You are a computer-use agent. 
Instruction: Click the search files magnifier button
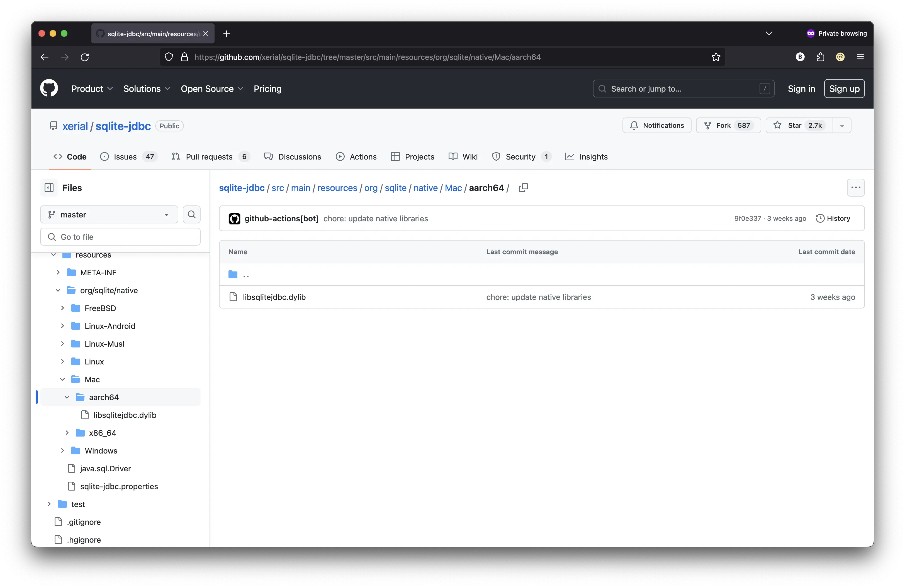[192, 215]
